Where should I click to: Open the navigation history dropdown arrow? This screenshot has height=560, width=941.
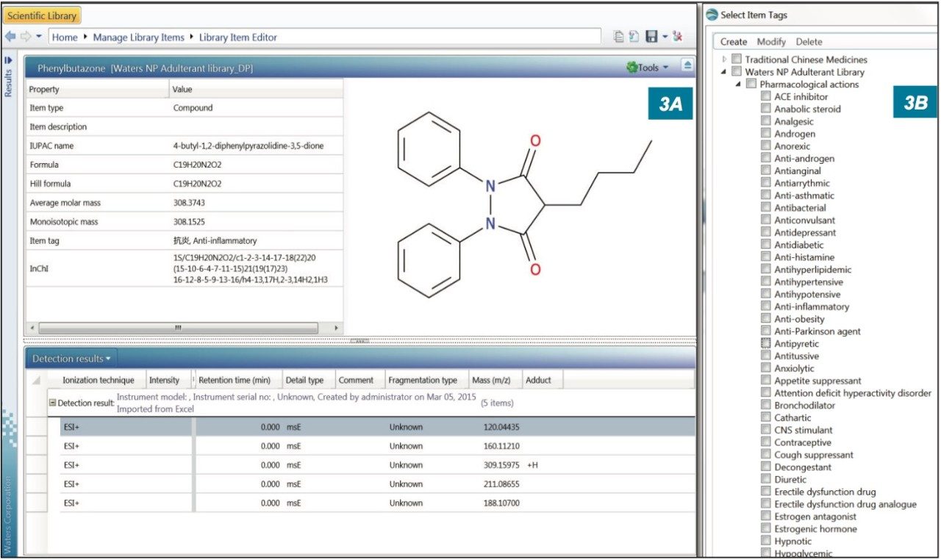[39, 37]
